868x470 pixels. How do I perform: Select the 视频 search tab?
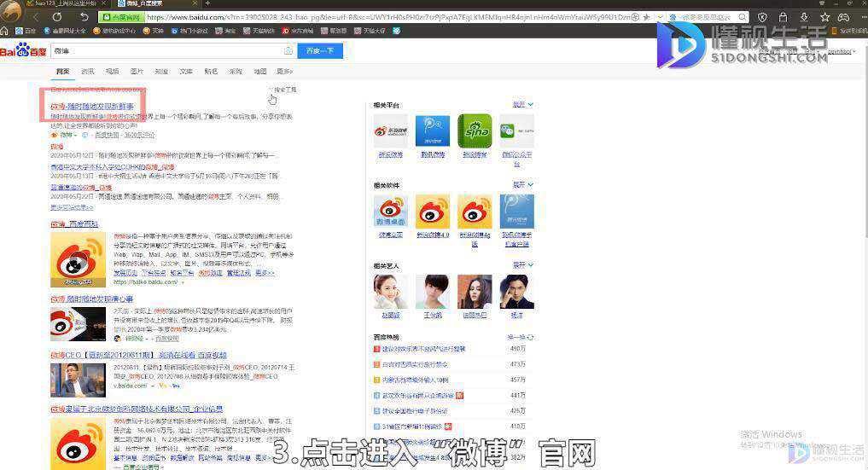pyautogui.click(x=113, y=72)
